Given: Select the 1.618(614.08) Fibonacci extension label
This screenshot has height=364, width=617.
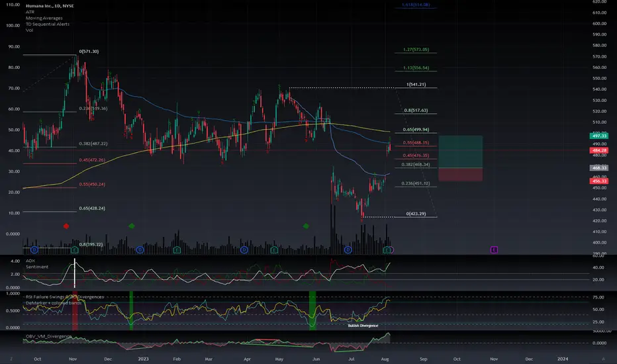Looking at the screenshot, I should [x=416, y=5].
